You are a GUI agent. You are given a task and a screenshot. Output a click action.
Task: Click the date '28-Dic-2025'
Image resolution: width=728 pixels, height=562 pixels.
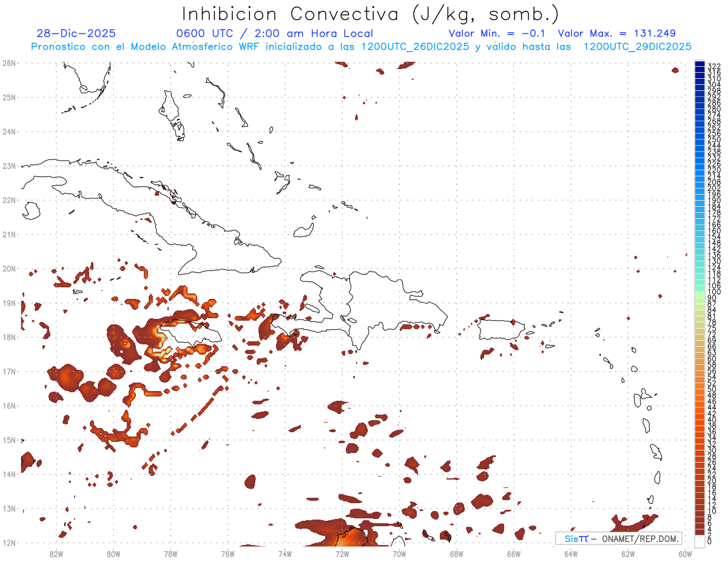click(x=76, y=34)
